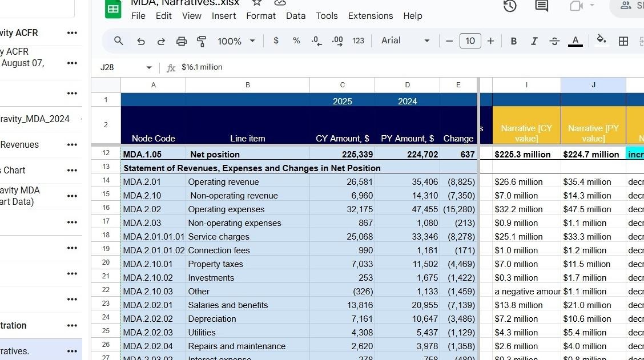644x360 pixels.
Task: Select column B header
Action: click(x=248, y=85)
